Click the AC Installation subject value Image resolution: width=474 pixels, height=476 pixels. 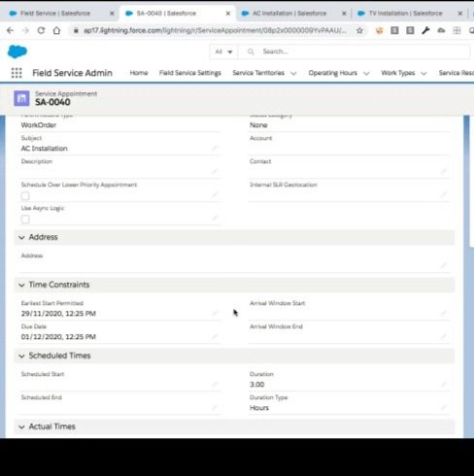tap(45, 149)
